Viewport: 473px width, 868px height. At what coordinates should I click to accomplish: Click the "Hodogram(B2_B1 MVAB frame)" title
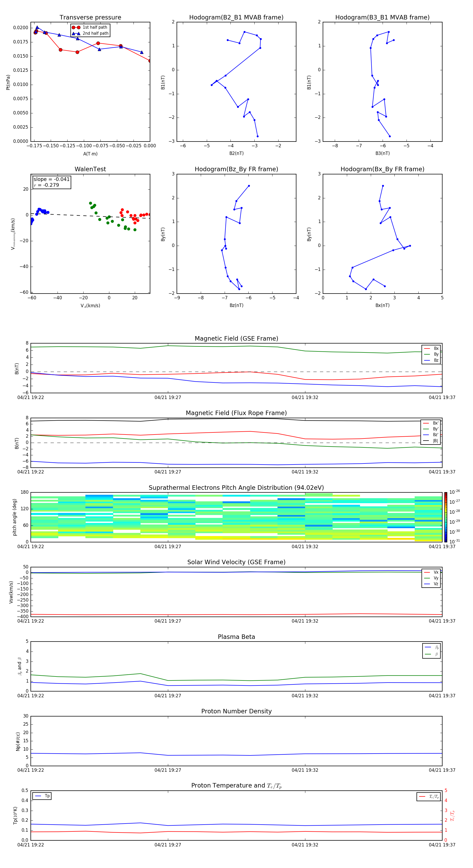236,18
